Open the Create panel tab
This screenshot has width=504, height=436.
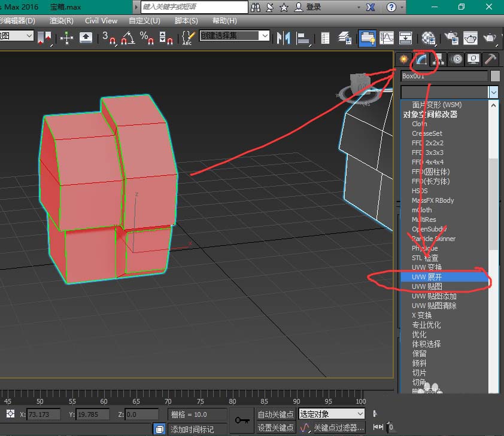point(404,59)
